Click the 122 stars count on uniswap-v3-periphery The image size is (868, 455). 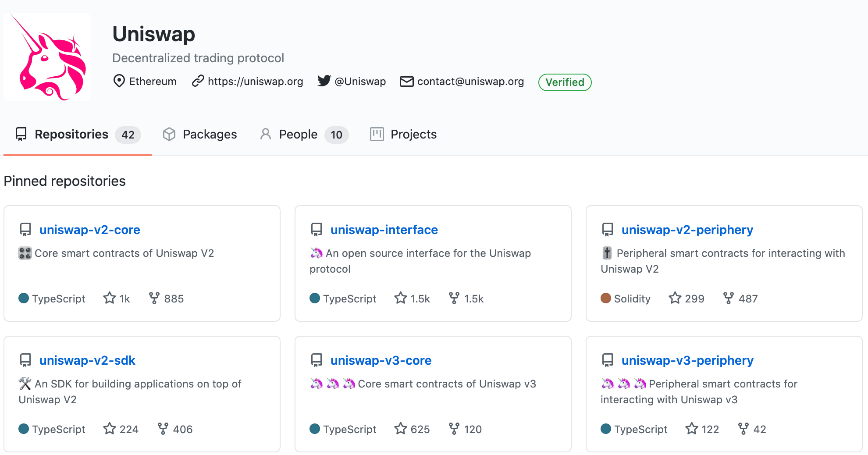710,430
